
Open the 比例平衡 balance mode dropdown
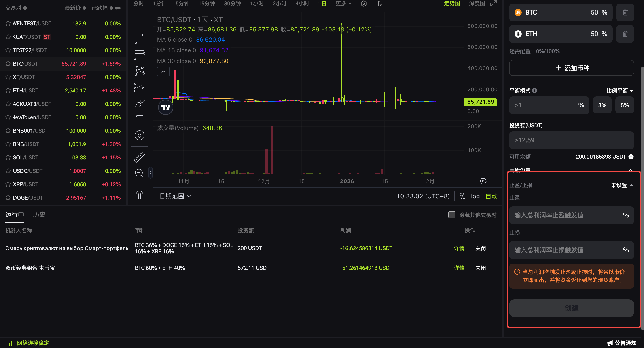point(620,91)
